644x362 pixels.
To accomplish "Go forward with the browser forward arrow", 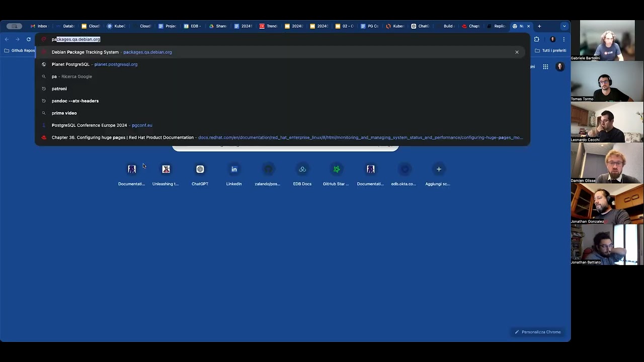I will tap(18, 39).
